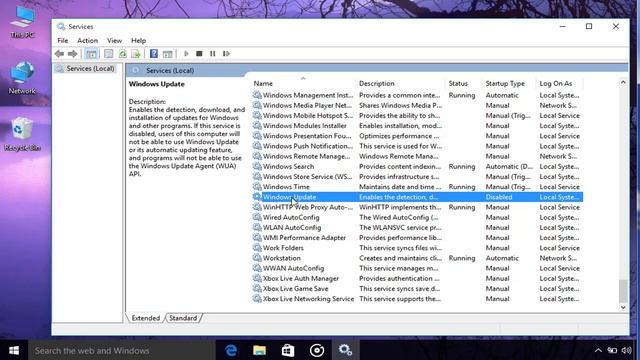Restart the service with the restart icon

226,54
